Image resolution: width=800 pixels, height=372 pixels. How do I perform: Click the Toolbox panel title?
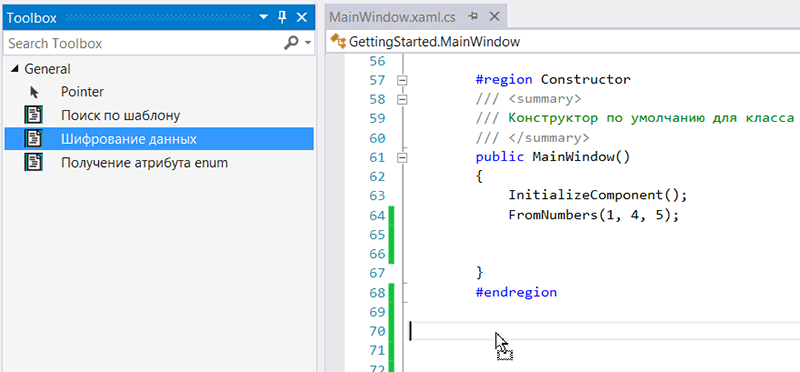pos(32,18)
